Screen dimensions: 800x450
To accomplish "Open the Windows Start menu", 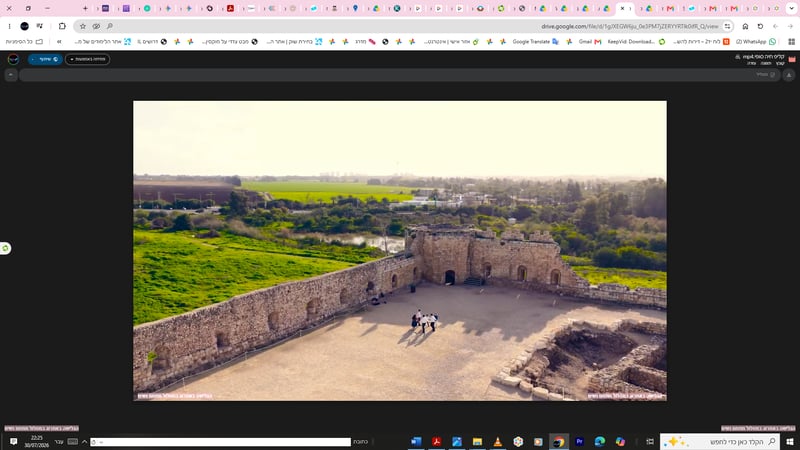I will tap(790, 441).
